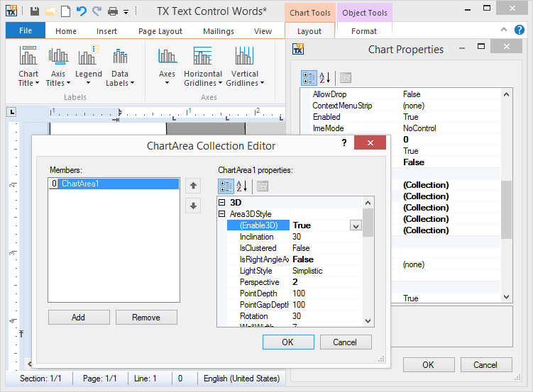Click the Print icon in title bar
The image size is (533, 392).
113,11
